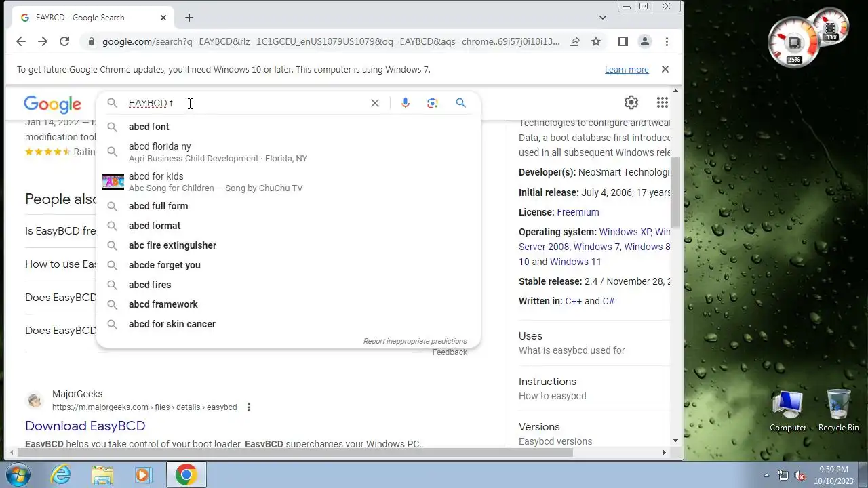Choose suggestion 'abcd fires'
868x488 pixels.
tap(288, 285)
